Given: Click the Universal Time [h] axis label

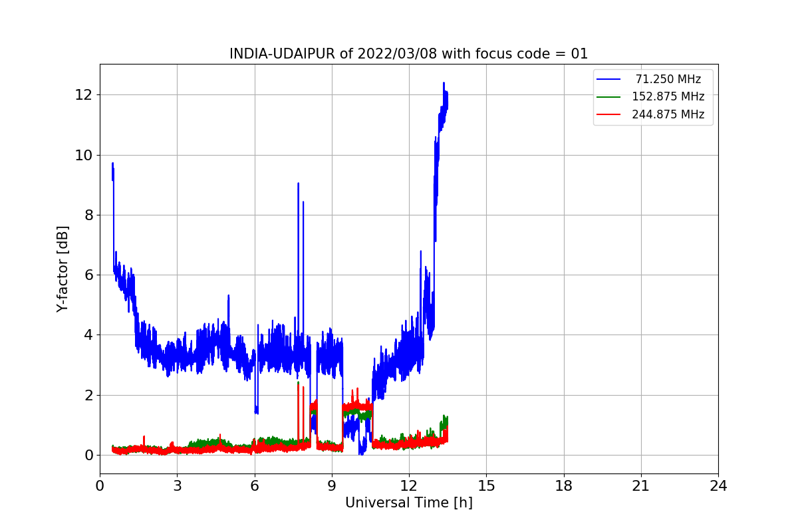Looking at the screenshot, I should point(409,503).
